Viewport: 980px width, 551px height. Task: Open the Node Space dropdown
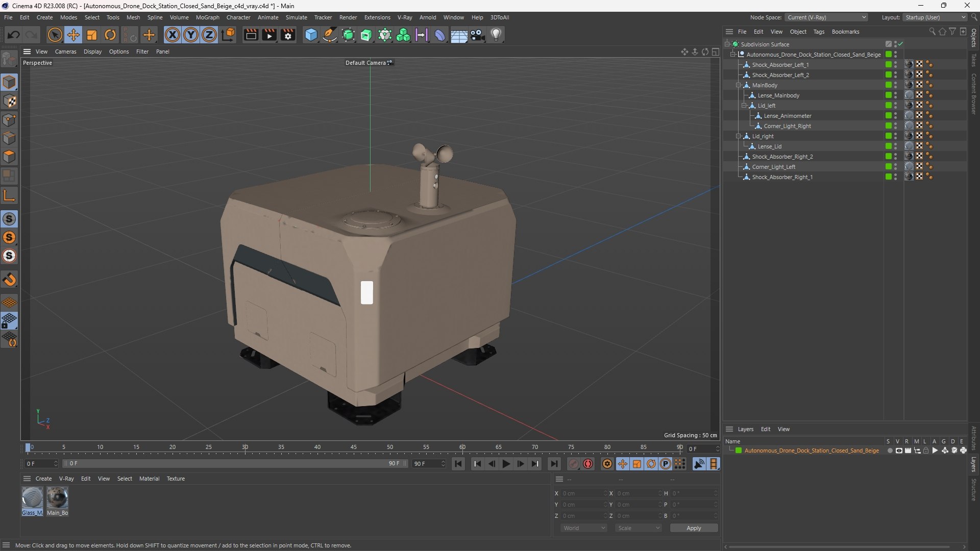826,17
